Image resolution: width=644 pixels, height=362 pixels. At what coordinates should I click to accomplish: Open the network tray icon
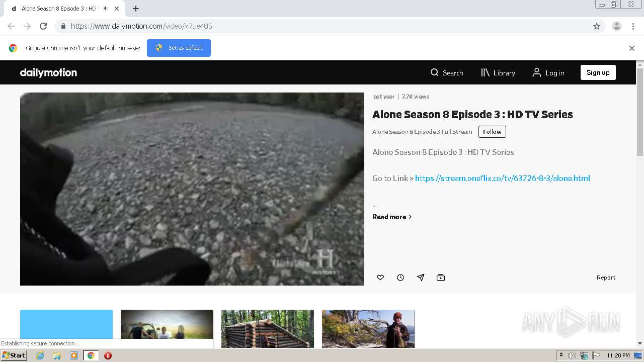584,355
